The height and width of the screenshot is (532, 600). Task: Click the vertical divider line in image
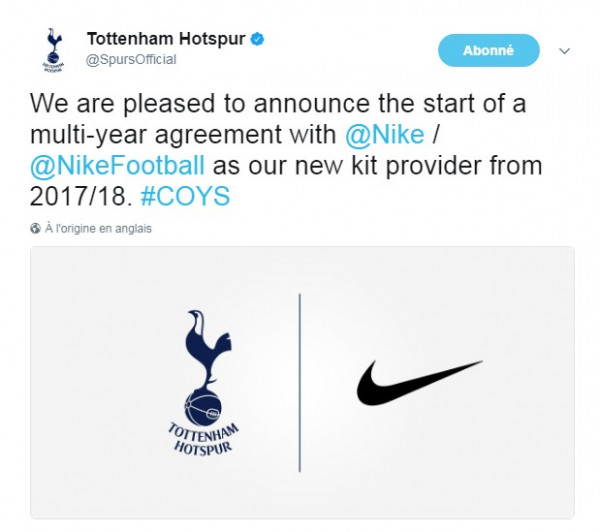[300, 383]
